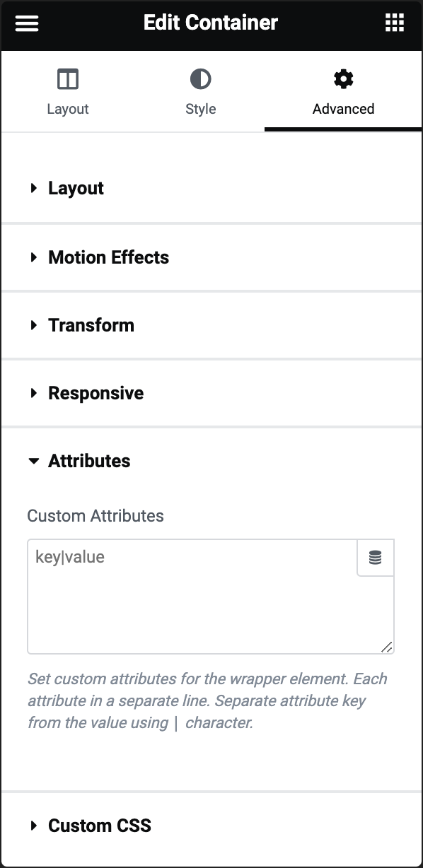
Task: Expand the Responsive section arrow
Action: 33,394
